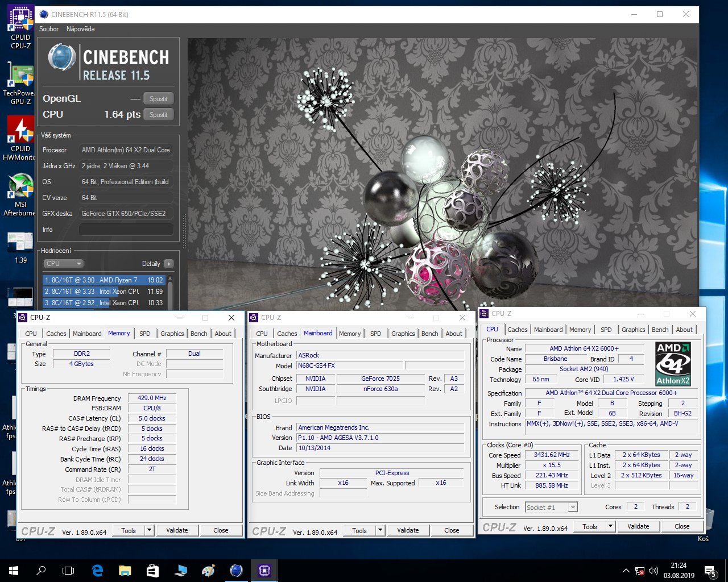Click the CPU-Z Memory window title icon
728x582 pixels.
23,318
